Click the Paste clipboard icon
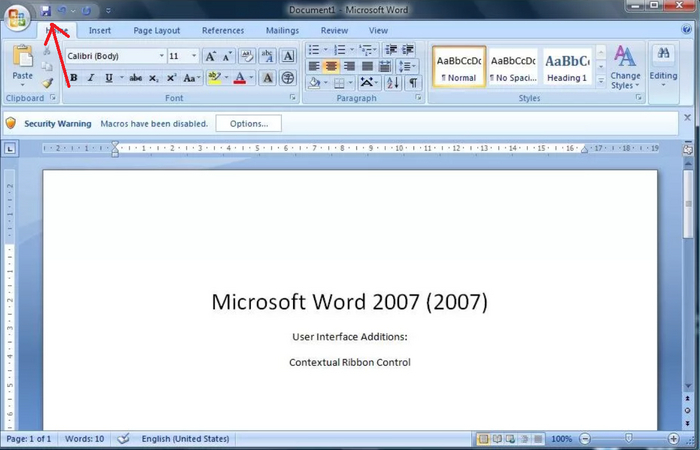Screen dimensions: 700x450 22,57
